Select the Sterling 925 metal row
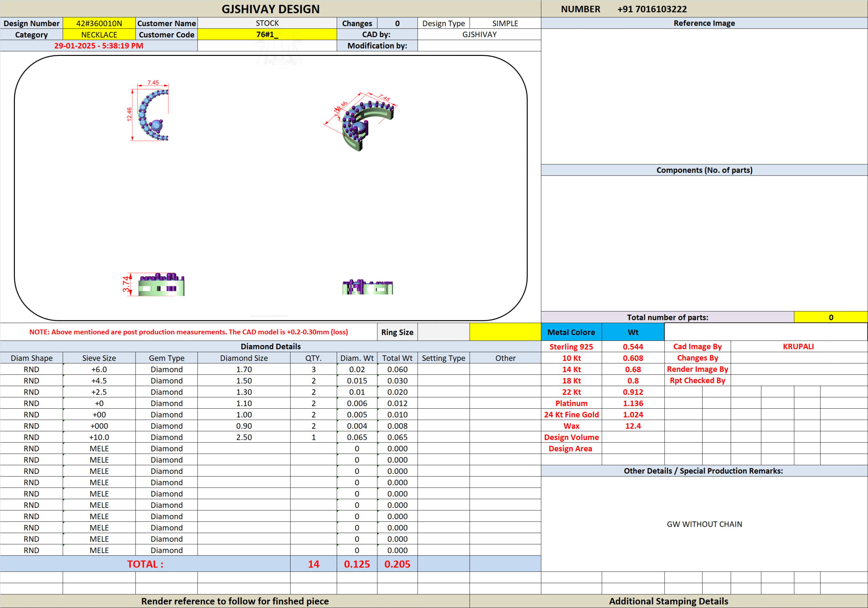Image resolution: width=868 pixels, height=608 pixels. [x=571, y=346]
